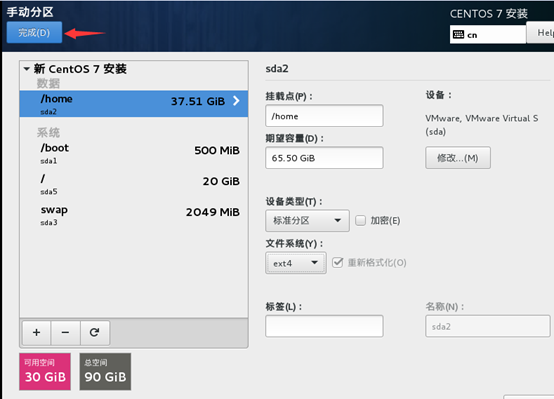Click desired capacity field 65.50 GiB
This screenshot has height=399, width=554.
324,158
